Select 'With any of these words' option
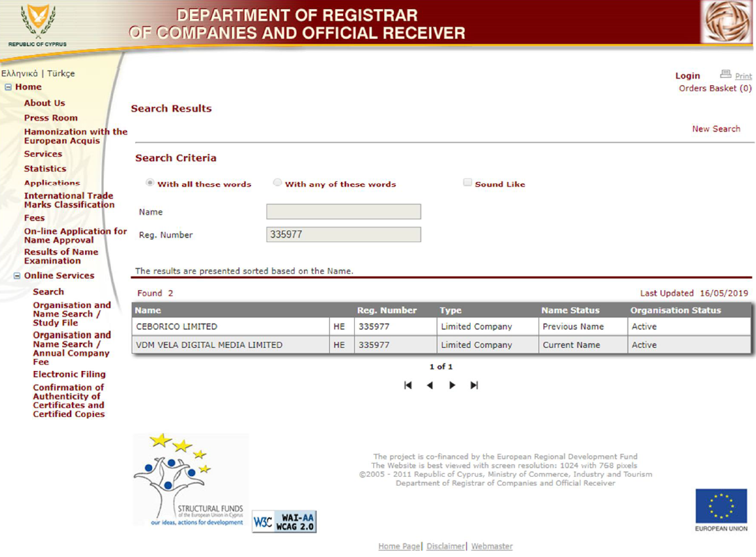This screenshot has width=756, height=557. point(278,183)
